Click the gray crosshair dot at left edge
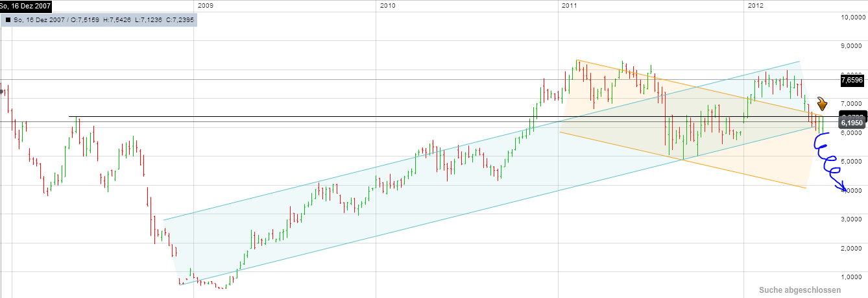 click(1, 91)
